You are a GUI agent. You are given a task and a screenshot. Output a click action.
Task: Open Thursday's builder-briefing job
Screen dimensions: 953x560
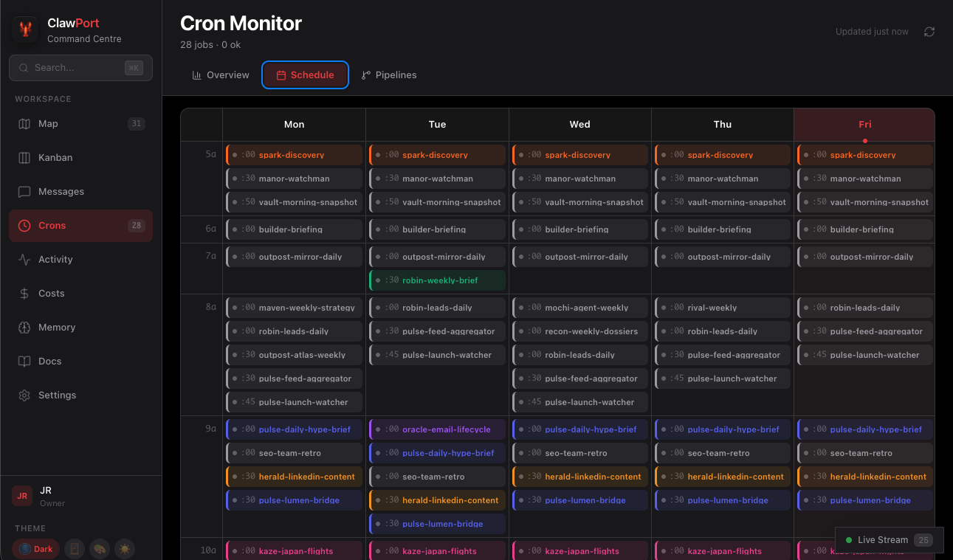pos(723,229)
